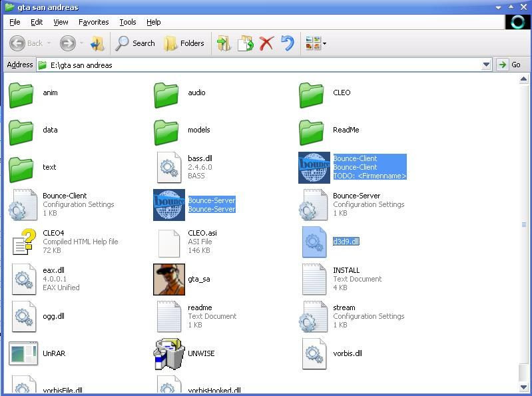Viewport: 532px width, 396px height.
Task: Select the vorbis.dll file
Action: (332, 353)
